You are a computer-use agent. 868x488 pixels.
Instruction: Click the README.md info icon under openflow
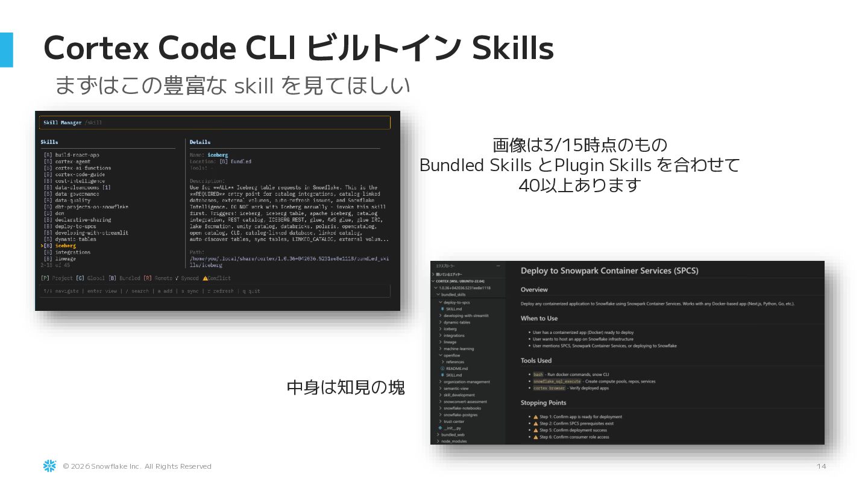[442, 368]
